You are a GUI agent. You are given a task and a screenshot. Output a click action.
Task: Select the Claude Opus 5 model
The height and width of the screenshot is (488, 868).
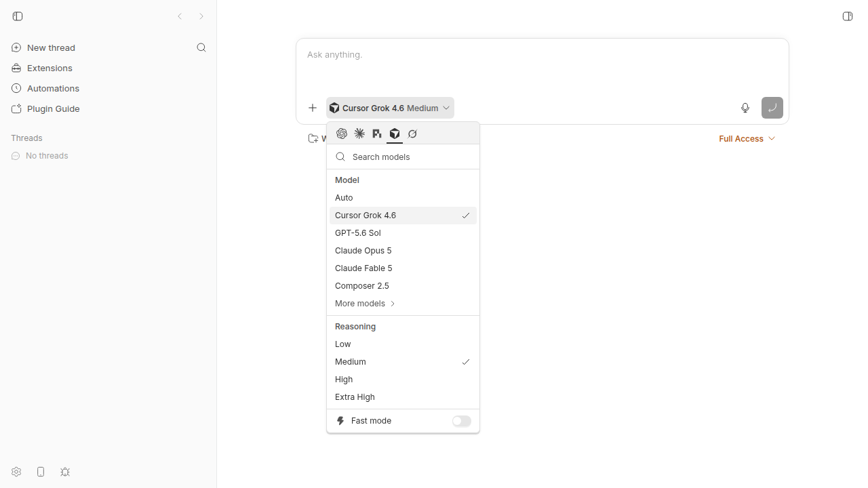point(403,251)
